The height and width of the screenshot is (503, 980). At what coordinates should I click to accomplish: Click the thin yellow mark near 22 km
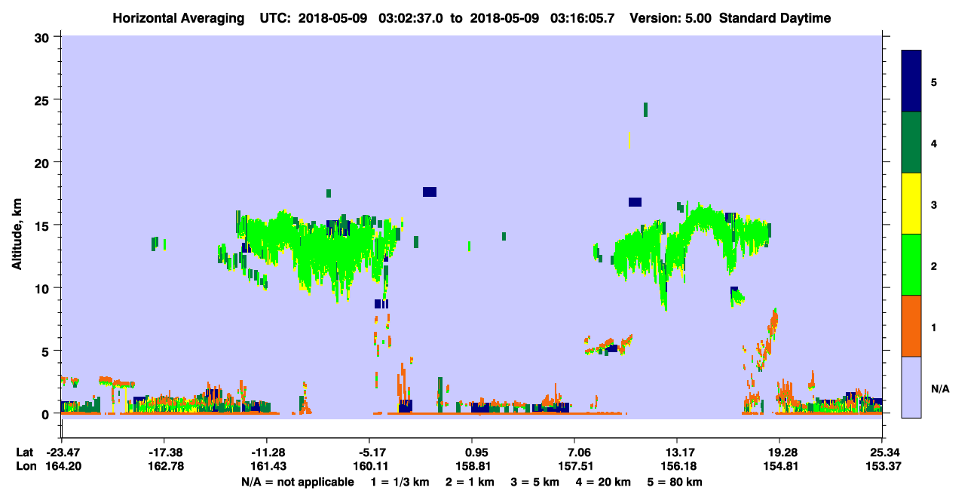(629, 140)
